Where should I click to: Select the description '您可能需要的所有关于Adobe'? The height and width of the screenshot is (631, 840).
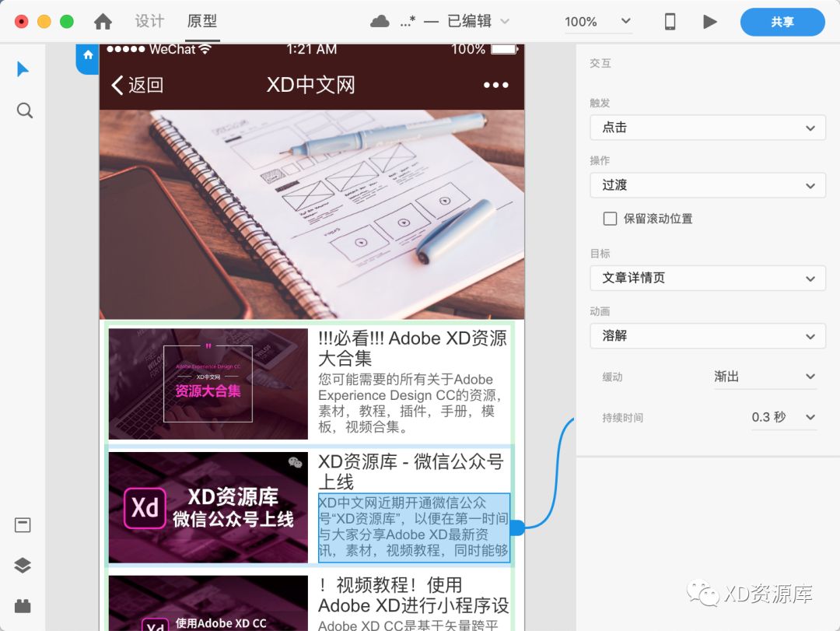[410, 402]
